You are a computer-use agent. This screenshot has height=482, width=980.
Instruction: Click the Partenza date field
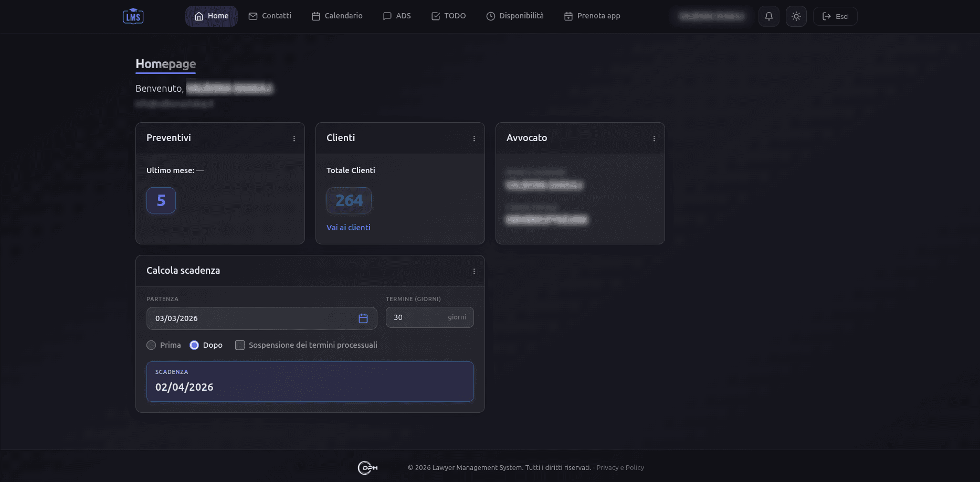click(x=252, y=318)
